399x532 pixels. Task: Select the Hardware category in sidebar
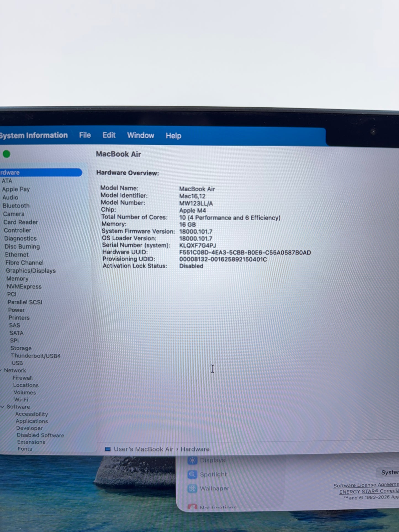point(41,173)
